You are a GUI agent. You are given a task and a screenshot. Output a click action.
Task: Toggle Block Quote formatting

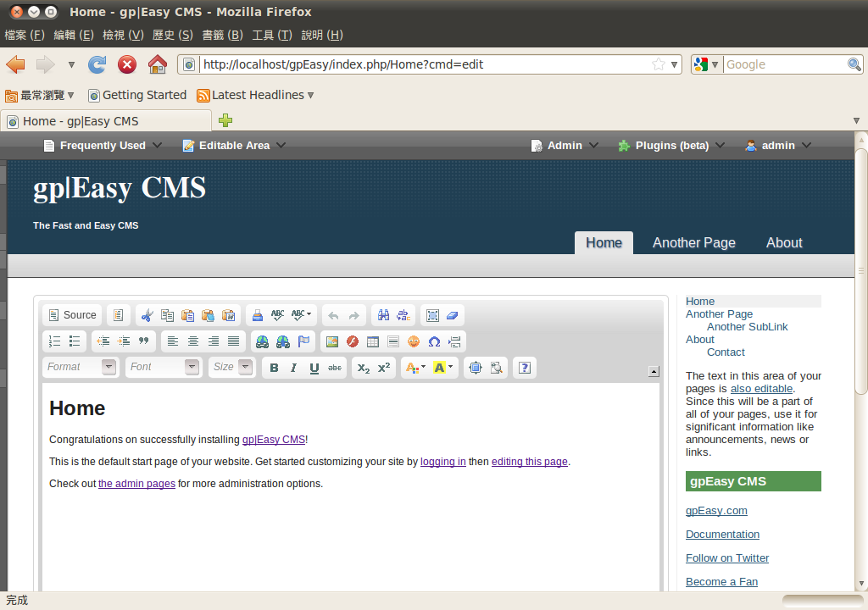(144, 341)
